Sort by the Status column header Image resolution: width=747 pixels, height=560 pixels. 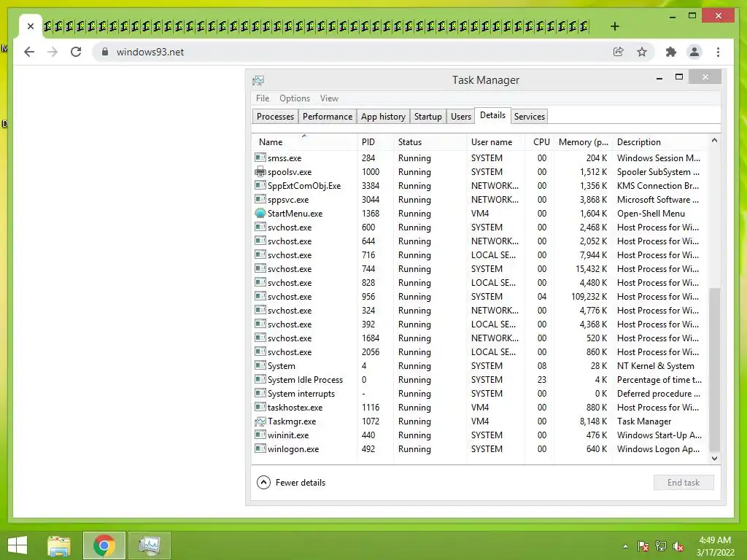point(430,142)
